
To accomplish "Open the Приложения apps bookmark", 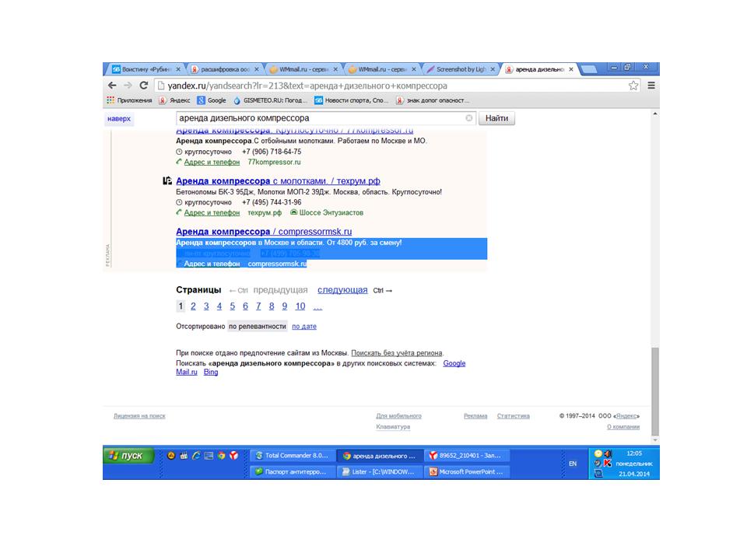I will point(130,100).
